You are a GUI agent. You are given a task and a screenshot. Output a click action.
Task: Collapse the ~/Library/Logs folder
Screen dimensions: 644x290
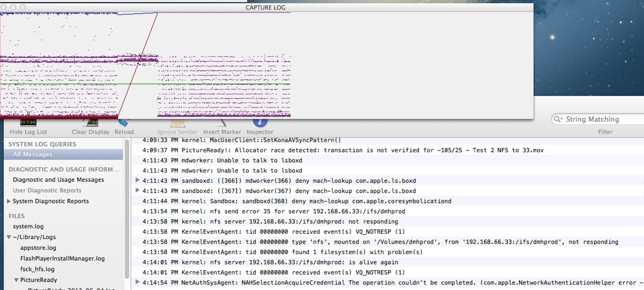pyautogui.click(x=9, y=237)
